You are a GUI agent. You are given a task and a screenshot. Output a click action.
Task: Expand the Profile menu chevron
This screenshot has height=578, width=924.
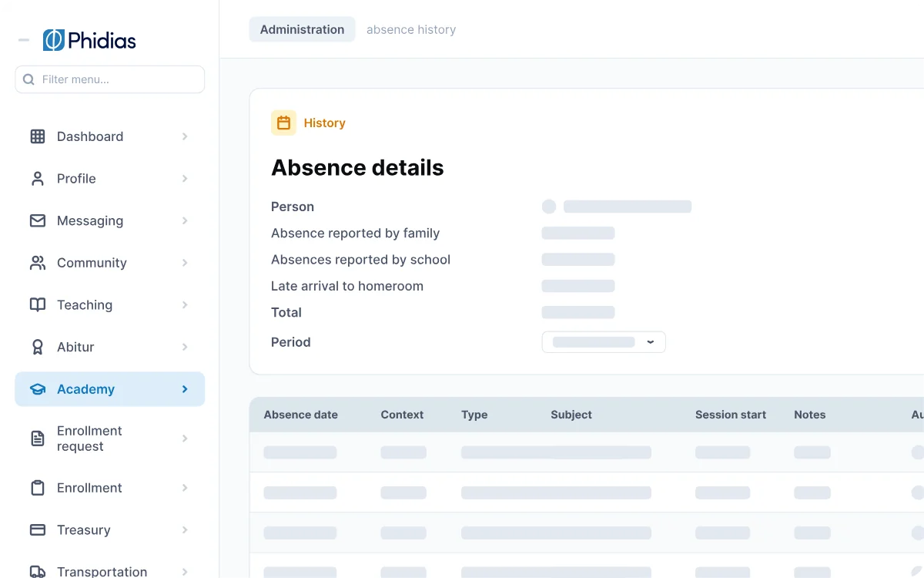point(185,179)
